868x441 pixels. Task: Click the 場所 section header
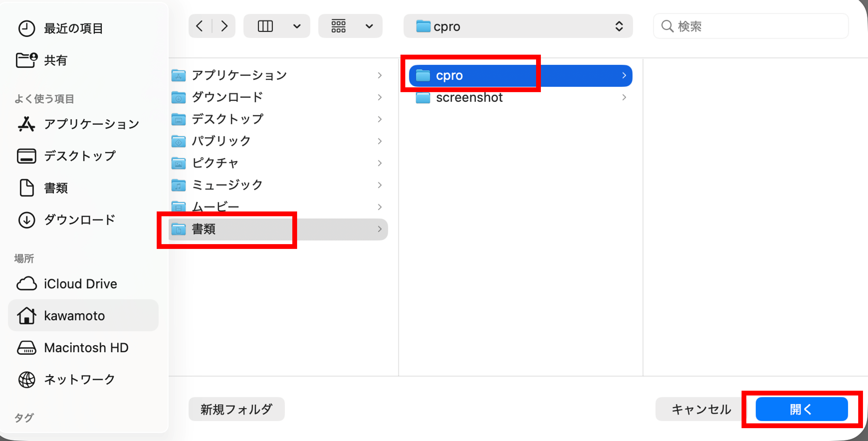coord(24,258)
